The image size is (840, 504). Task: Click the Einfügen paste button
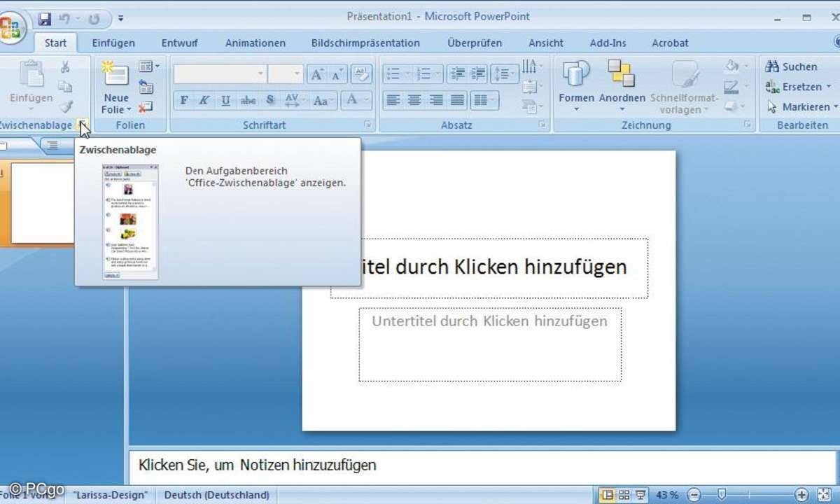click(31, 85)
